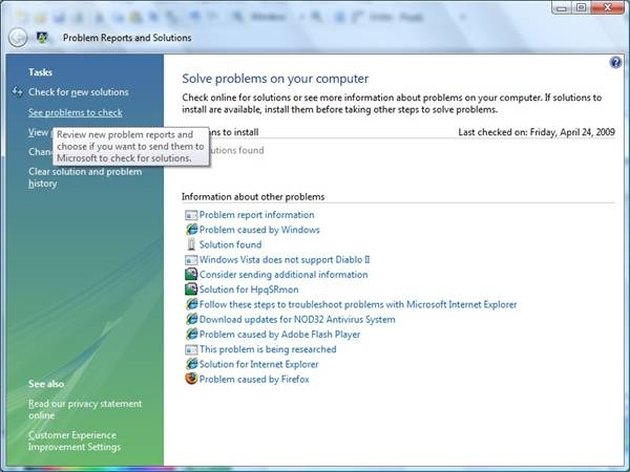Viewport: 630px width, 472px height.
Task: Click the IE icon beside Problem caused by Adobe Flash Player
Action: tap(191, 334)
